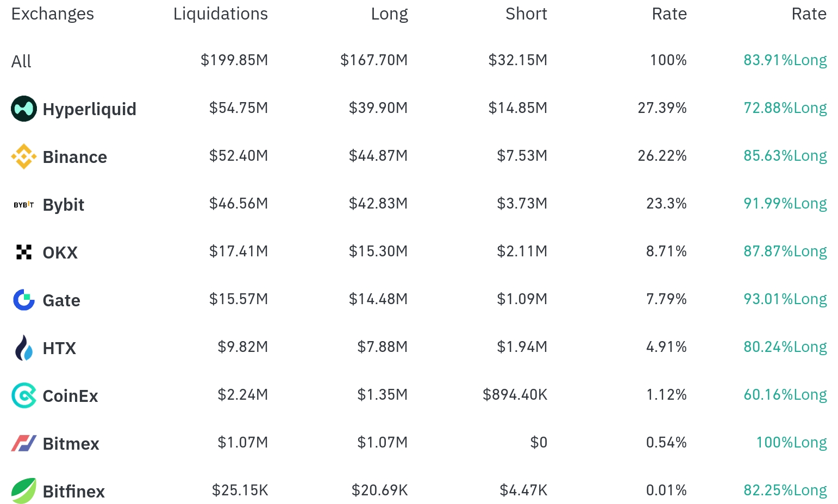
Task: Click the Bybit logo icon
Action: click(x=24, y=205)
